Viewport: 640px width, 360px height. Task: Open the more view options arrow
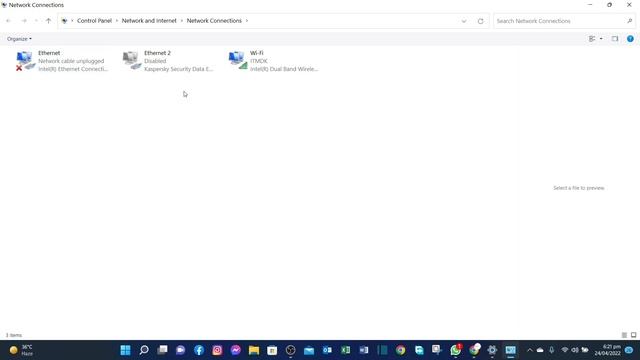click(601, 39)
